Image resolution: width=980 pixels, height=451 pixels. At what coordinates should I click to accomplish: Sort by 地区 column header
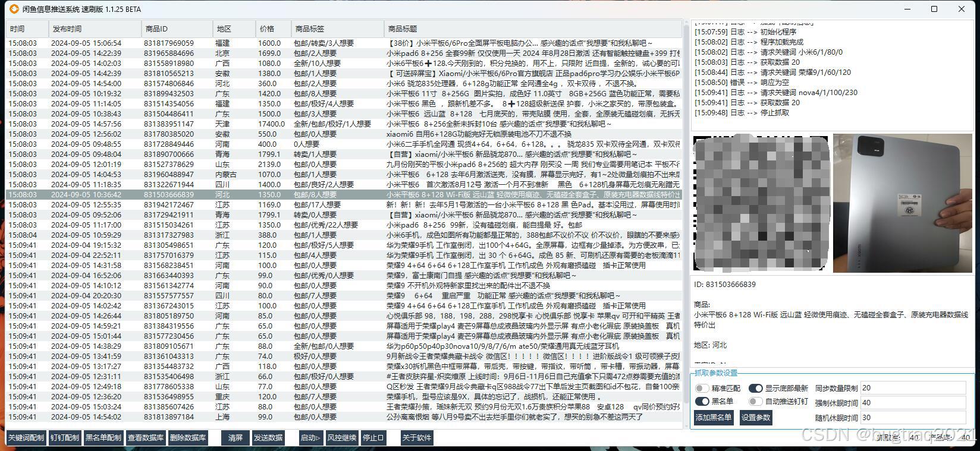(234, 29)
